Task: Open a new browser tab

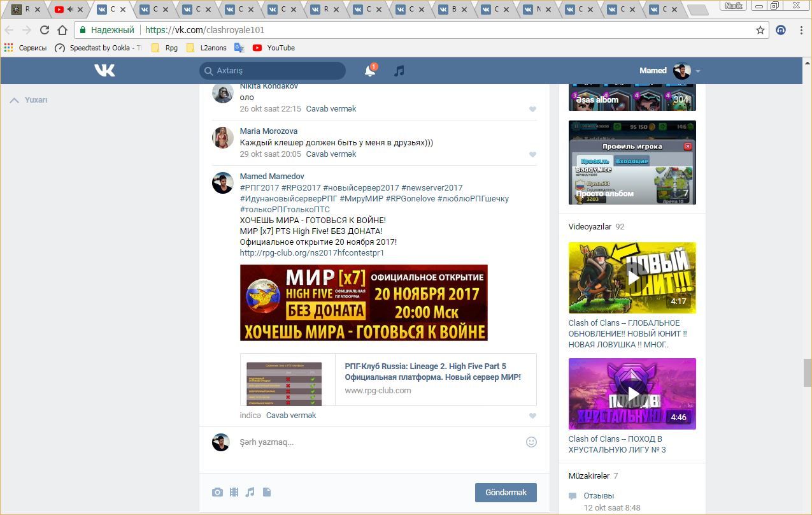Action: (x=698, y=10)
